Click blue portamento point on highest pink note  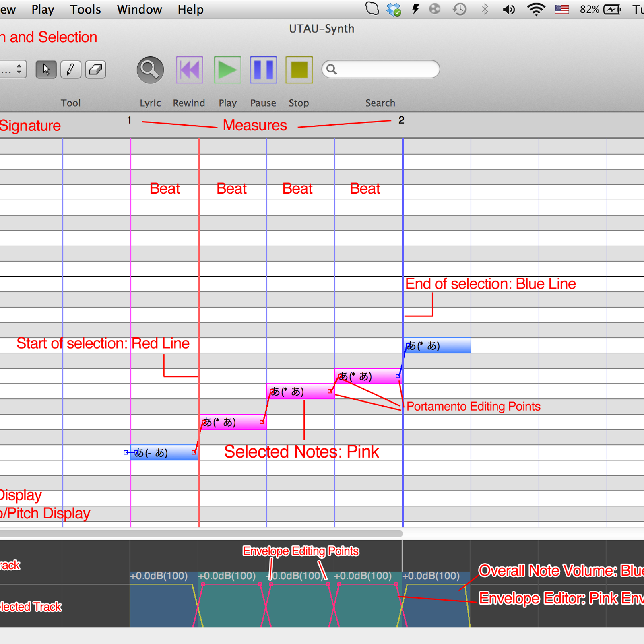pos(398,376)
